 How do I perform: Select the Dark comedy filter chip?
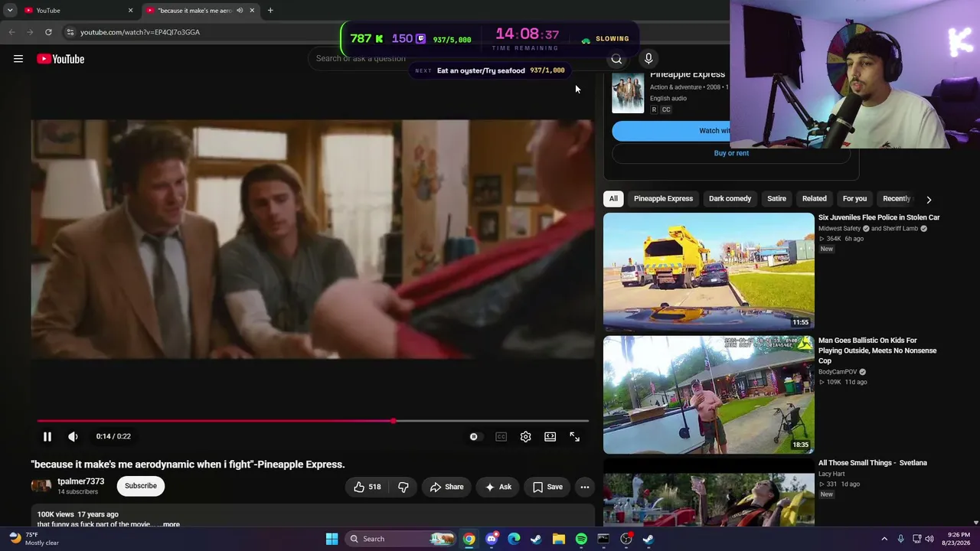pyautogui.click(x=730, y=198)
